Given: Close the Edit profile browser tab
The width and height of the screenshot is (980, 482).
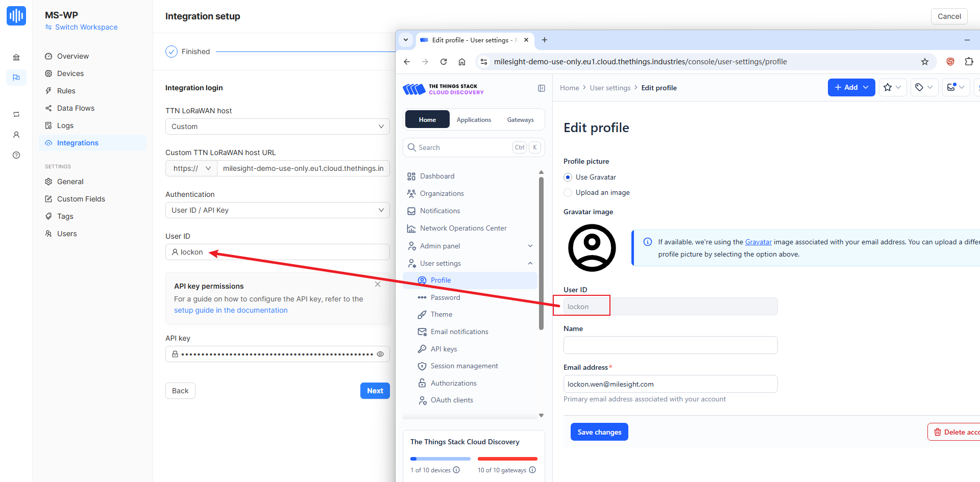Looking at the screenshot, I should (526, 40).
